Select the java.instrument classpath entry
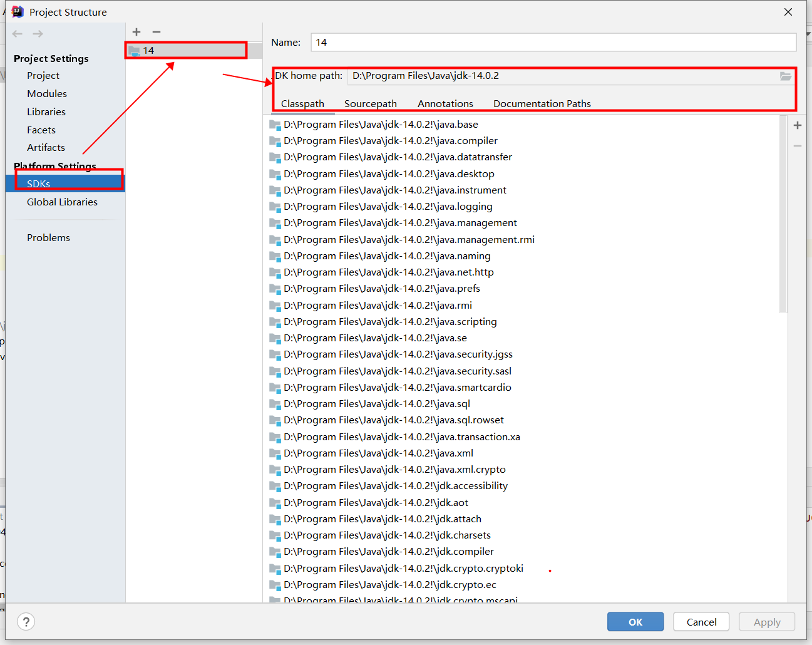Image resolution: width=812 pixels, height=645 pixels. pos(388,190)
